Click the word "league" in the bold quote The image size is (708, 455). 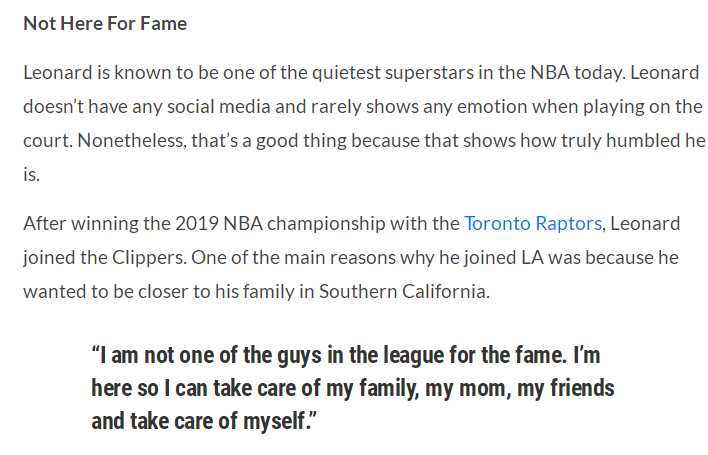[x=413, y=356]
